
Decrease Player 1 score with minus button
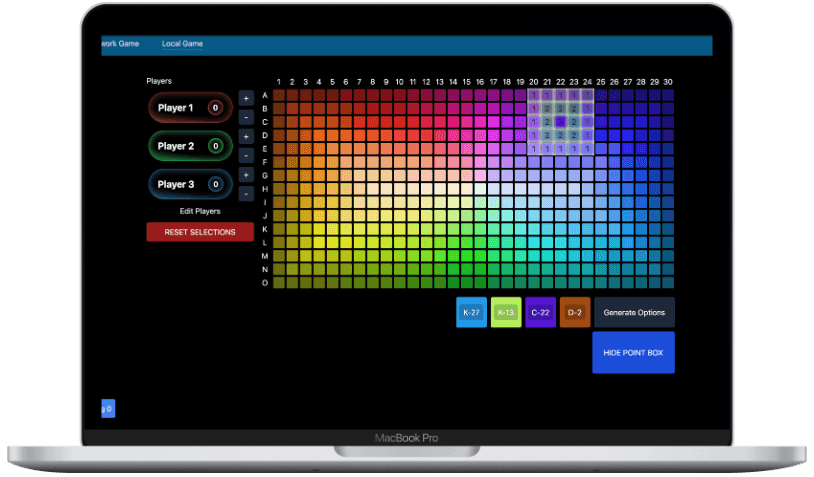(246, 116)
